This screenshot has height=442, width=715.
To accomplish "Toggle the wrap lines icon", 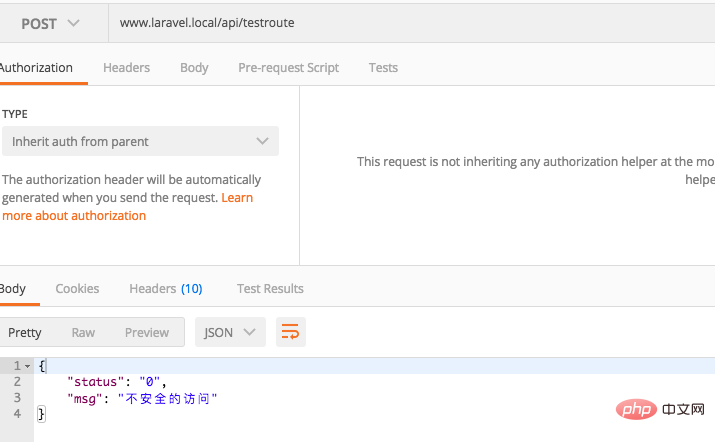I will point(290,332).
